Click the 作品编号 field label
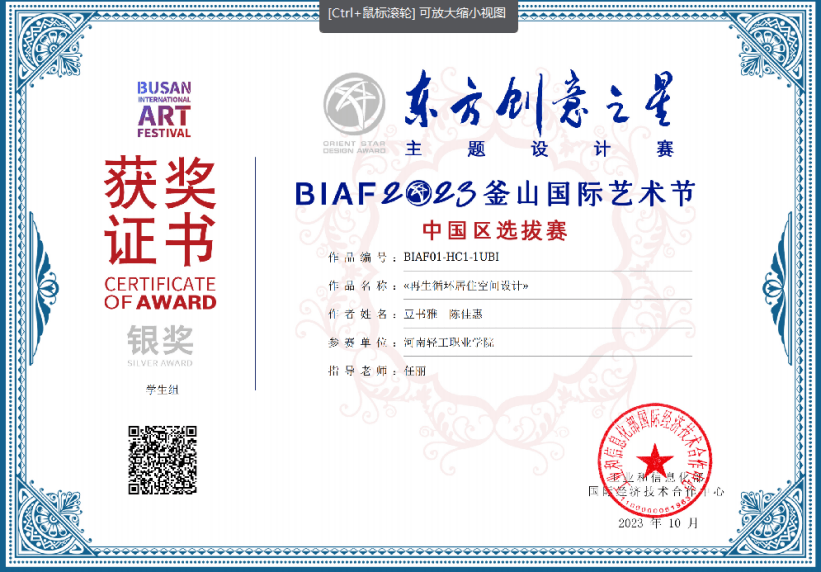 pos(358,258)
